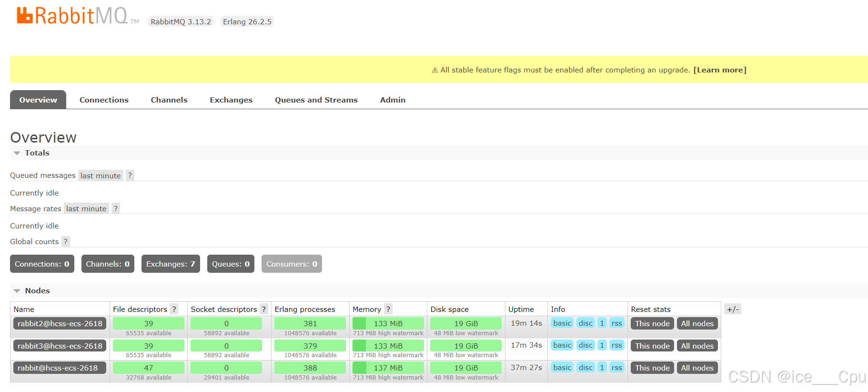Toggle node table columns with +/-
The height and width of the screenshot is (392, 868).
point(733,309)
